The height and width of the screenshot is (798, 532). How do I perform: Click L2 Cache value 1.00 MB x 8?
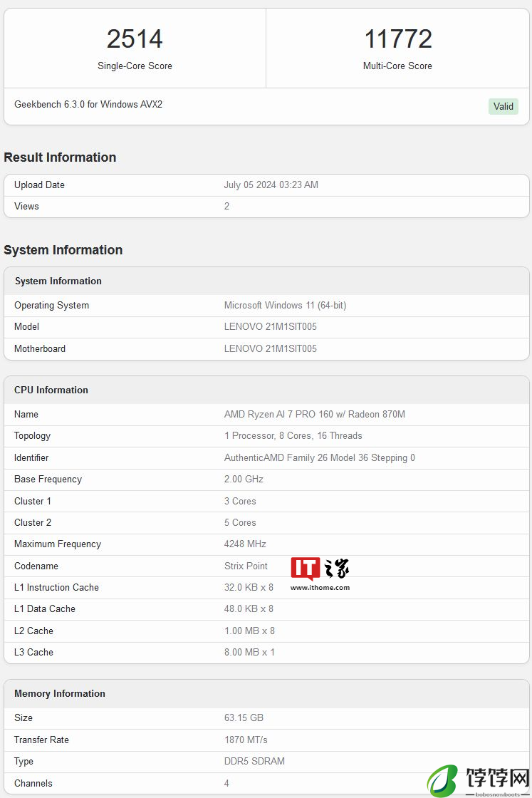pyautogui.click(x=249, y=631)
